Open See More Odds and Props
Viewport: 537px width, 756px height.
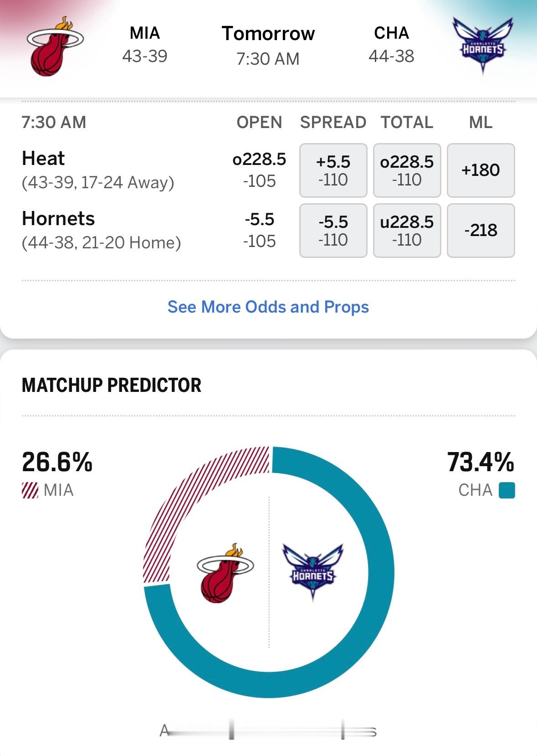coord(268,307)
